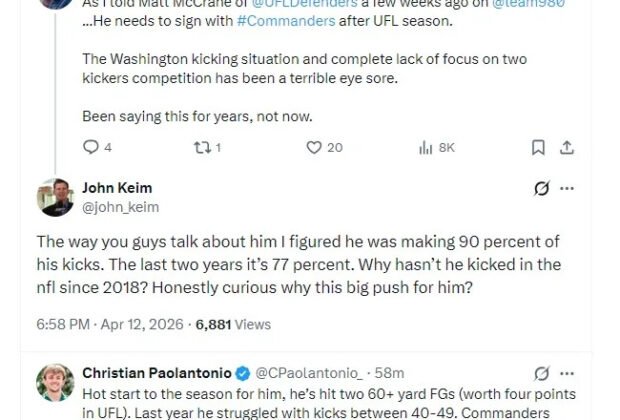Share the tweet via the share icon
The image size is (620, 420).
pos(567,147)
